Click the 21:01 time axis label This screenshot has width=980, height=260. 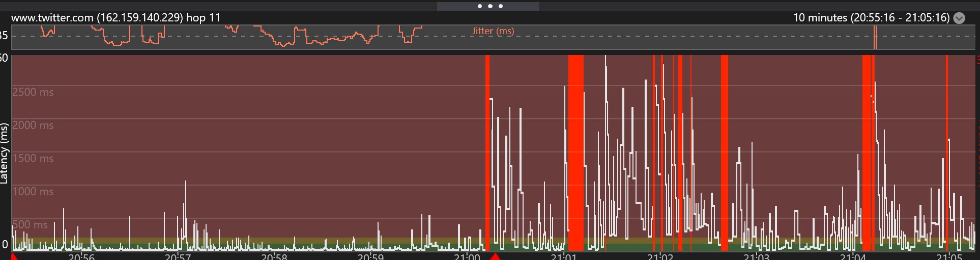(564, 256)
